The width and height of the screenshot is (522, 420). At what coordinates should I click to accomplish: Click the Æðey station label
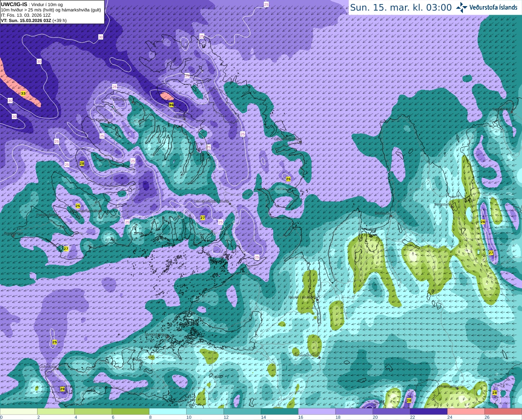coord(178,116)
